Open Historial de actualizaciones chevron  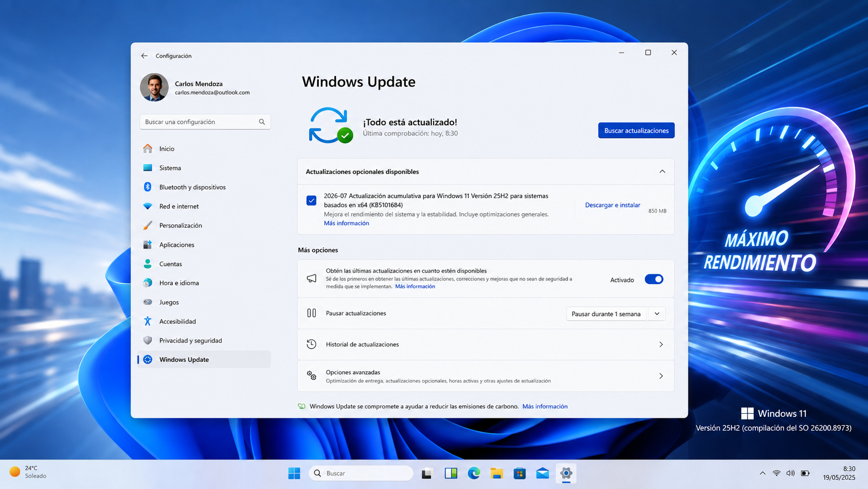(x=661, y=345)
